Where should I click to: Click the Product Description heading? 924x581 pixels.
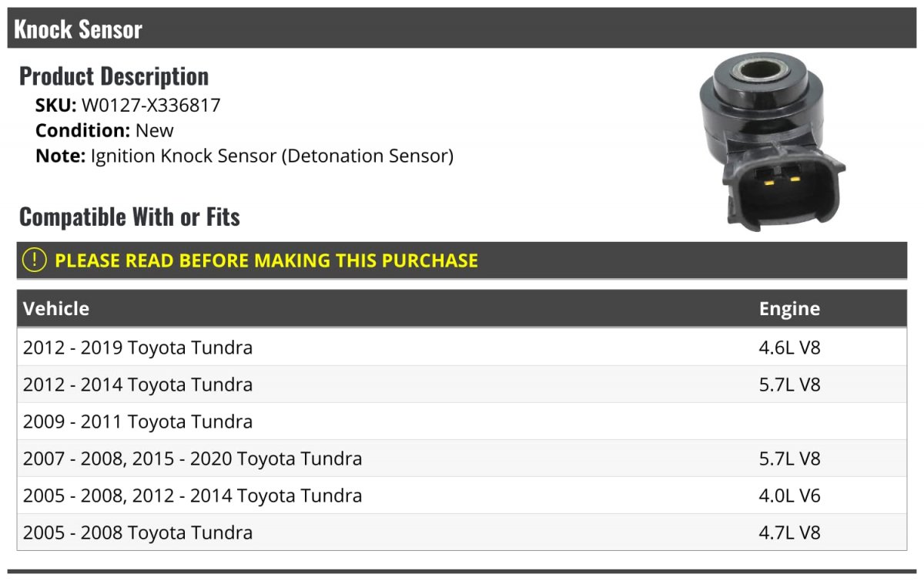pyautogui.click(x=114, y=76)
